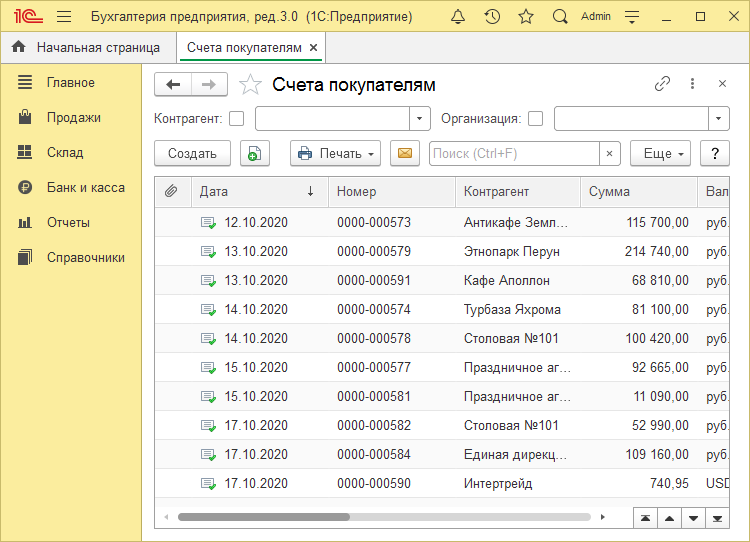Open favorites star in title bar

(526, 17)
